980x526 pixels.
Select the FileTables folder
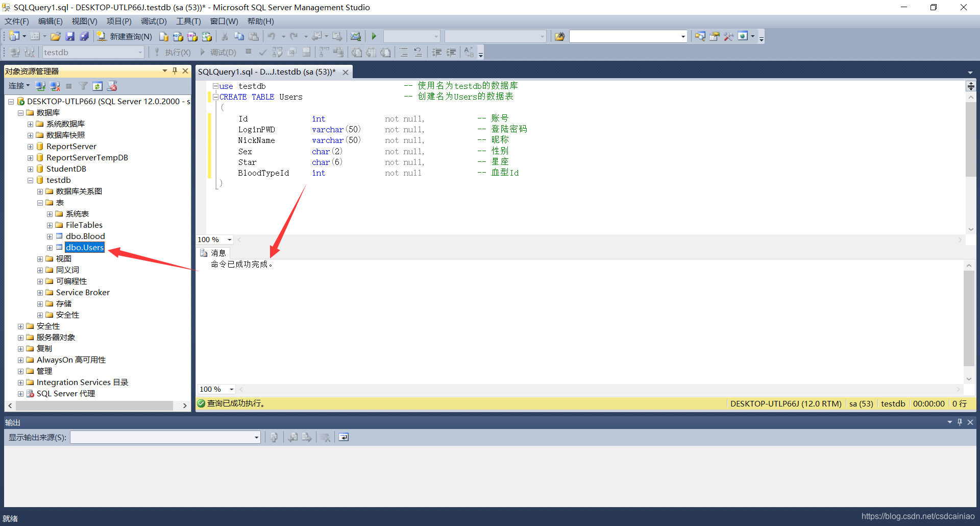coord(84,225)
